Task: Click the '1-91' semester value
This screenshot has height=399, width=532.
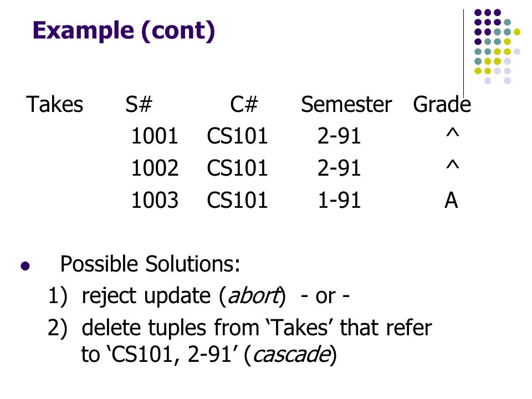Action: [339, 200]
